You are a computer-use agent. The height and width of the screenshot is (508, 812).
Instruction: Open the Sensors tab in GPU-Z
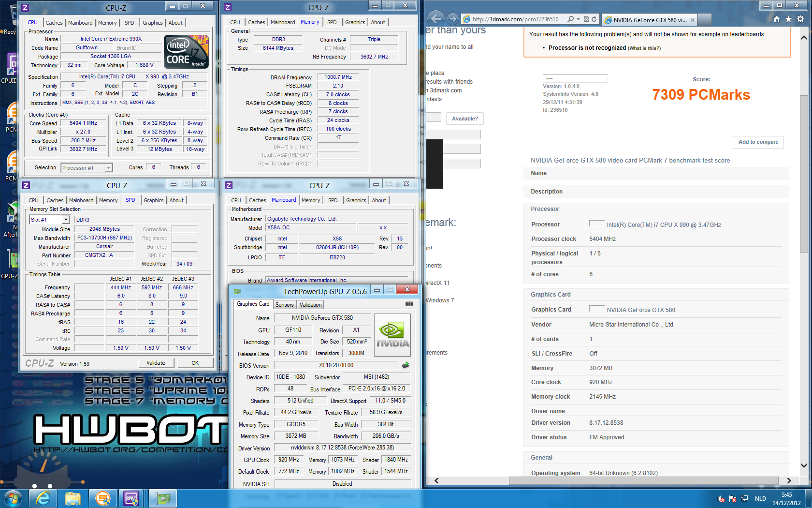tap(284, 305)
